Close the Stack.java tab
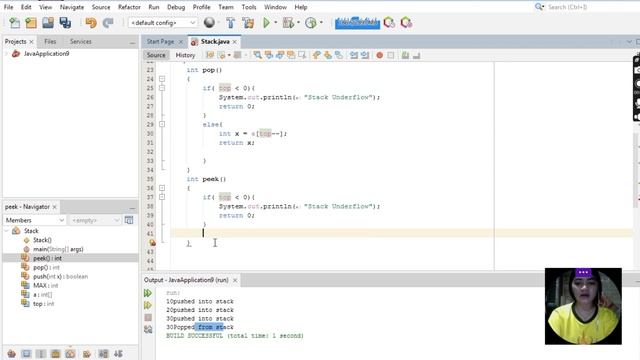 click(235, 42)
